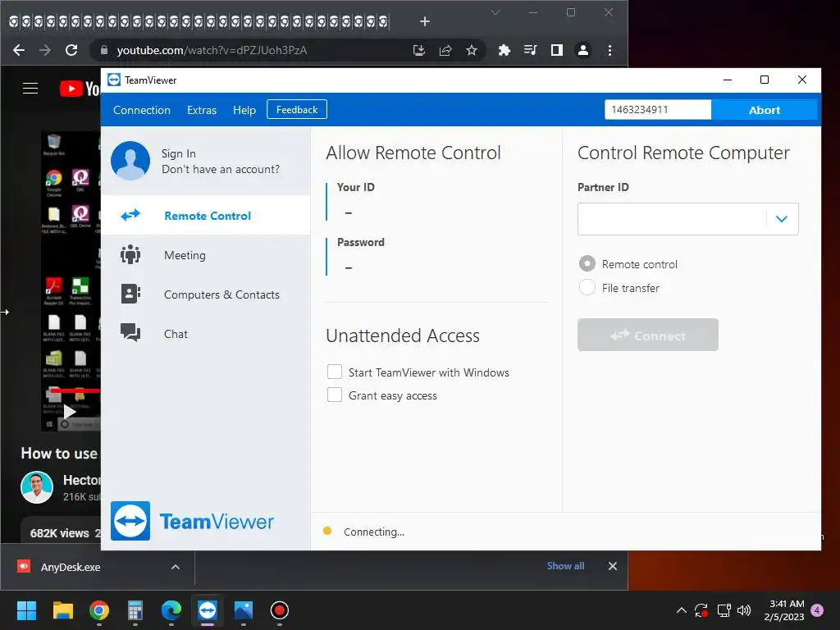Viewport: 840px width, 630px height.
Task: Open the Connection menu in TeamViewer
Action: 141,110
